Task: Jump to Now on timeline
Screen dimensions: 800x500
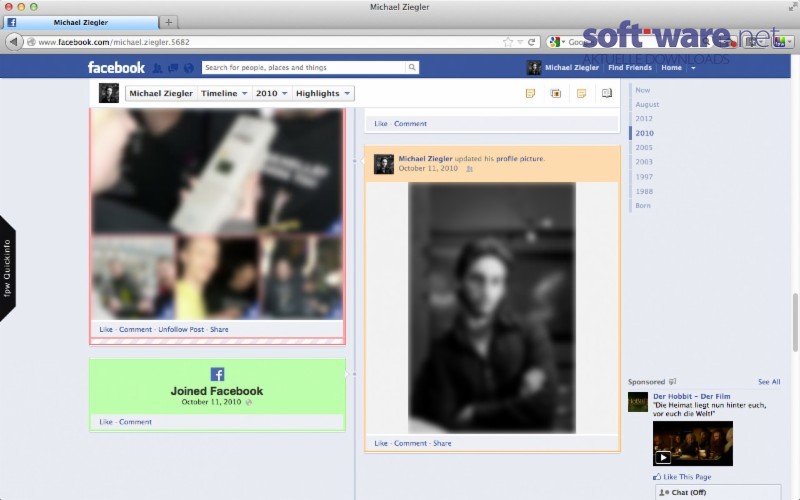Action: point(642,90)
